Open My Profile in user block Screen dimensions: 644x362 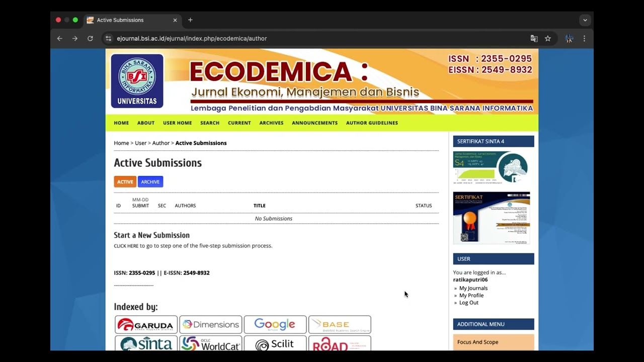tap(471, 295)
